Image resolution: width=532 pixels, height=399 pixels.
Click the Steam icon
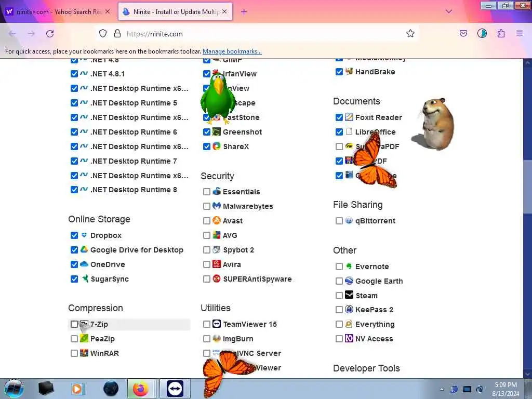point(349,295)
